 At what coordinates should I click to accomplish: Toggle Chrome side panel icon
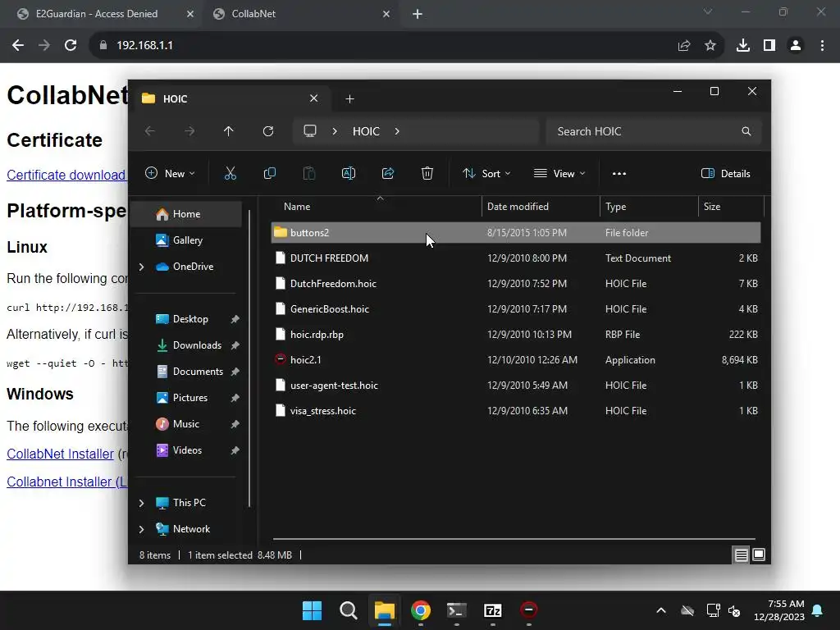click(769, 46)
